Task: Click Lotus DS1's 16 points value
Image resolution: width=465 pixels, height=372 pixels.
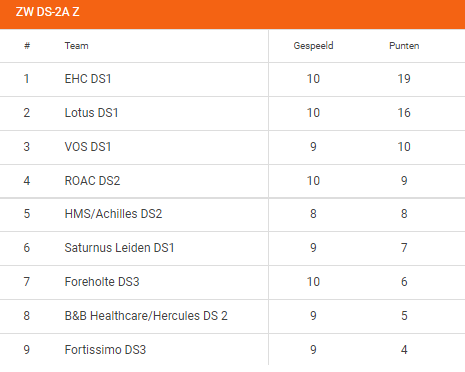Action: coord(404,113)
